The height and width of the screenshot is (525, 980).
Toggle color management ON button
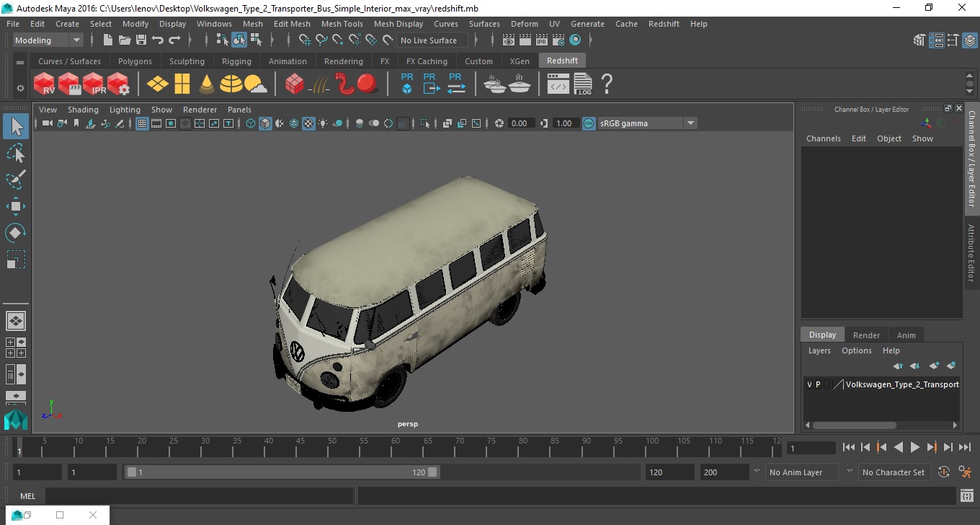(x=589, y=123)
